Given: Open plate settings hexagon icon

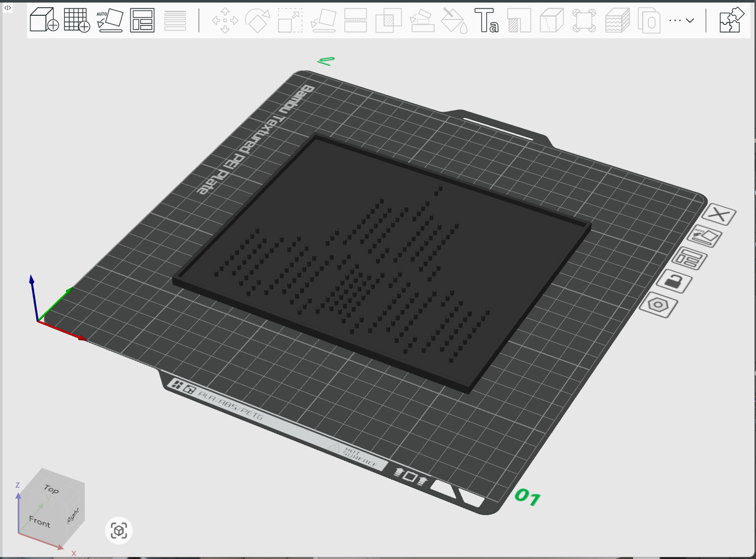Looking at the screenshot, I should point(658,305).
